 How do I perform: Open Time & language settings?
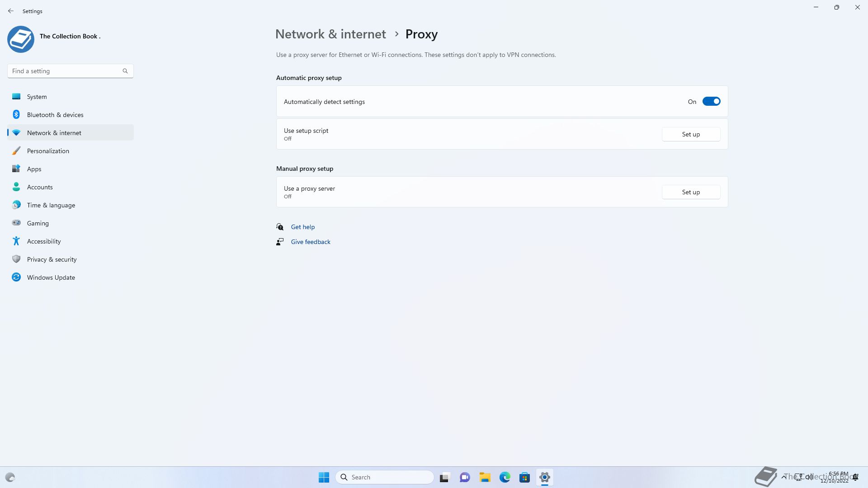click(x=51, y=205)
